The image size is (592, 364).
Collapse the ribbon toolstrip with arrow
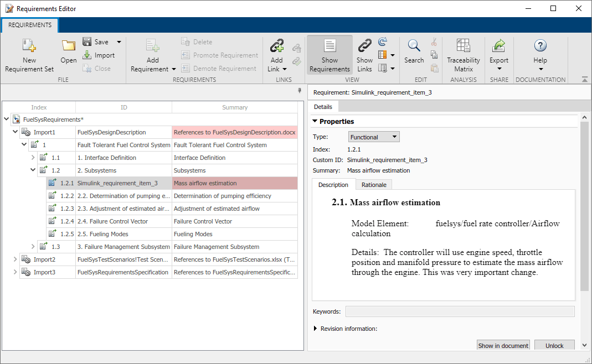(585, 80)
